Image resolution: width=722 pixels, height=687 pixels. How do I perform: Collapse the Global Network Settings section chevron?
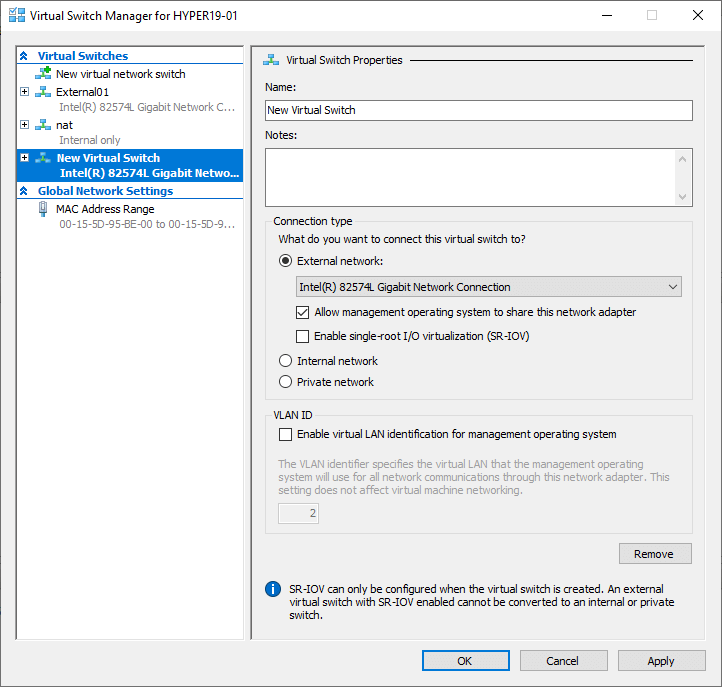pyautogui.click(x=24, y=191)
